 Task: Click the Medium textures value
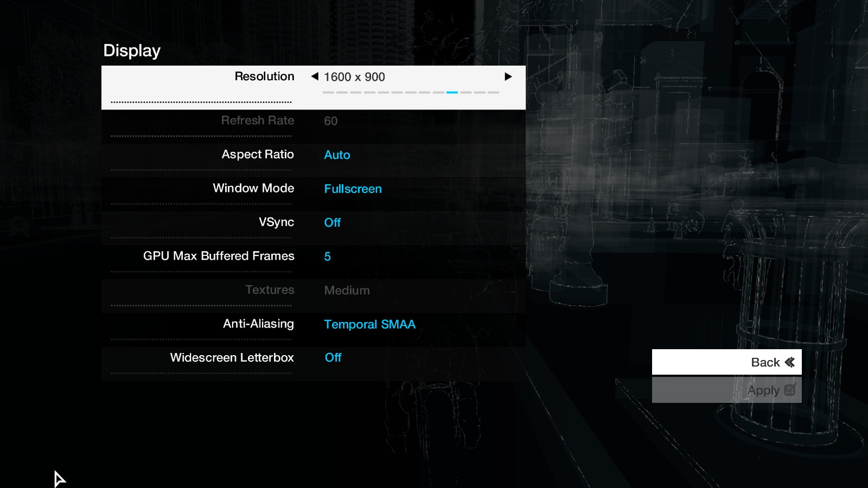coord(347,291)
